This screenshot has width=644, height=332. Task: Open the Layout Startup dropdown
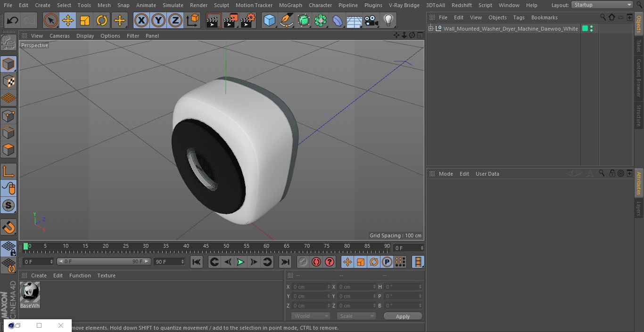tap(602, 5)
